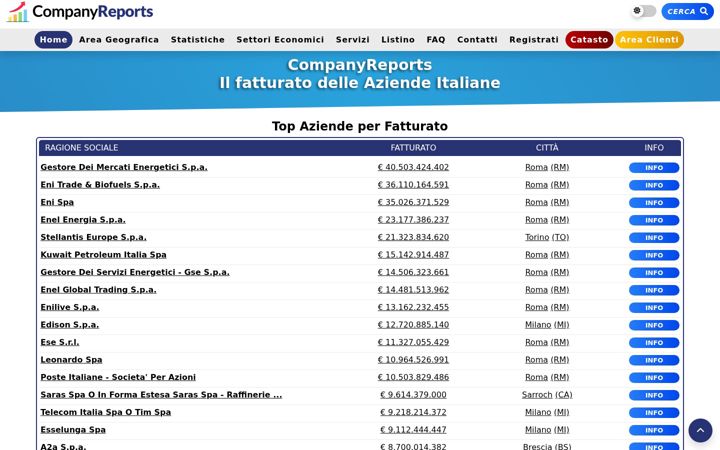Click INFO button for Telecom Italia
Viewport: 720px width, 450px height.
654,412
